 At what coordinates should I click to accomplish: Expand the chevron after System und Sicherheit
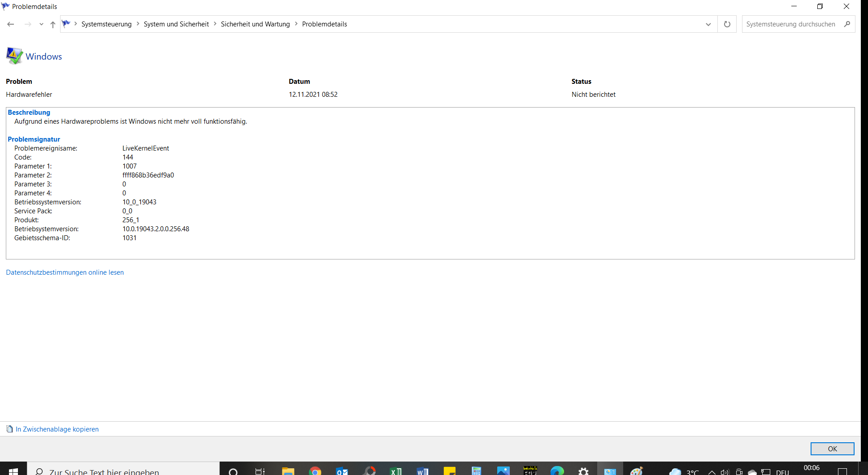pos(215,24)
